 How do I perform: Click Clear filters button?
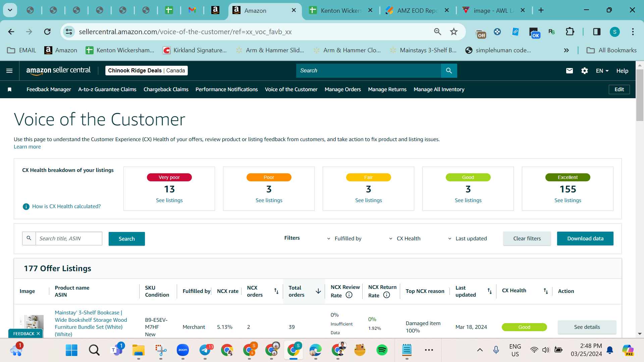click(527, 239)
